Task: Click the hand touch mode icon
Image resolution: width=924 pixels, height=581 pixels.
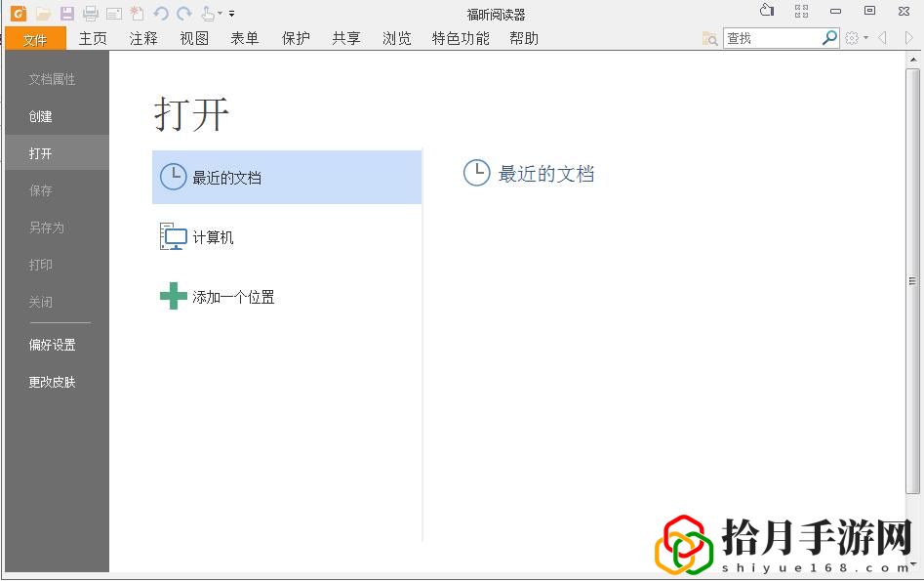Action: coord(208,13)
